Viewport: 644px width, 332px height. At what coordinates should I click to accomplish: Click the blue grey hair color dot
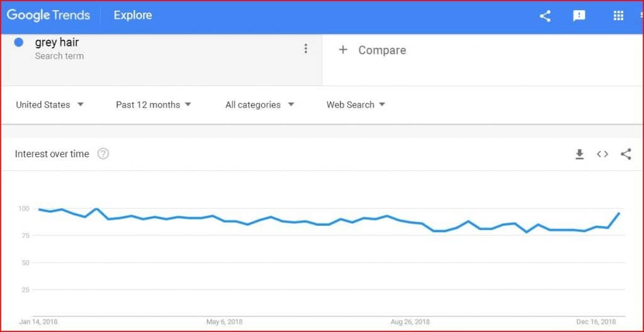pyautogui.click(x=19, y=43)
